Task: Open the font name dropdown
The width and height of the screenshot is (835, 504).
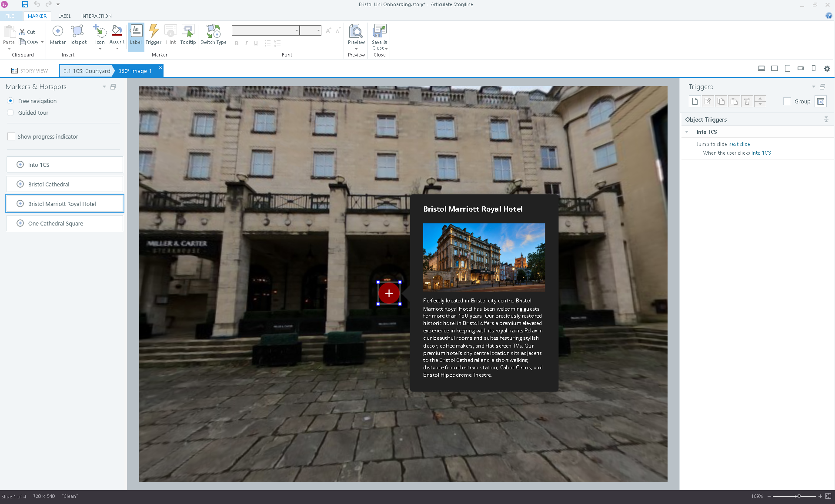Action: 297,30
